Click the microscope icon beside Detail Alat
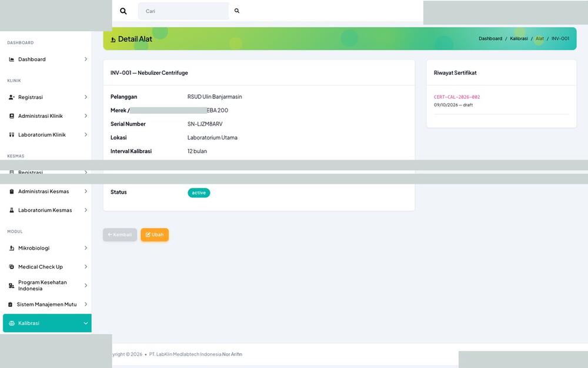Image resolution: width=588 pixels, height=368 pixels. coord(113,39)
